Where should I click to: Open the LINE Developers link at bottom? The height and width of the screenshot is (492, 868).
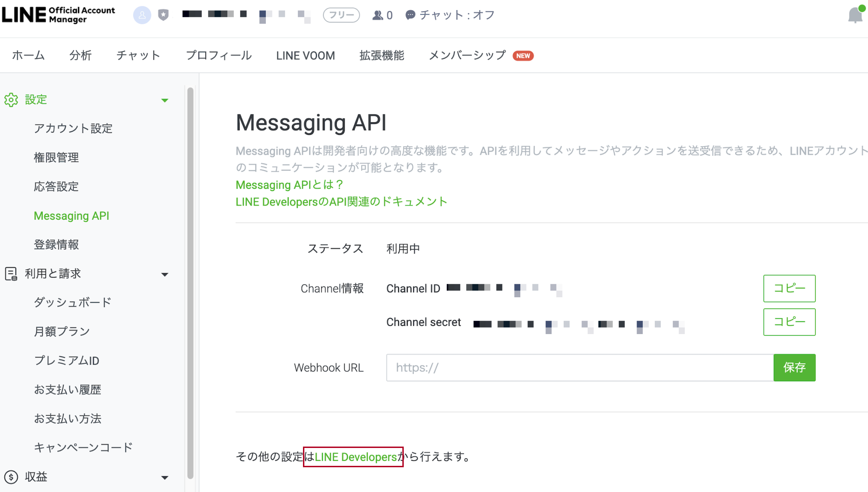coord(356,457)
